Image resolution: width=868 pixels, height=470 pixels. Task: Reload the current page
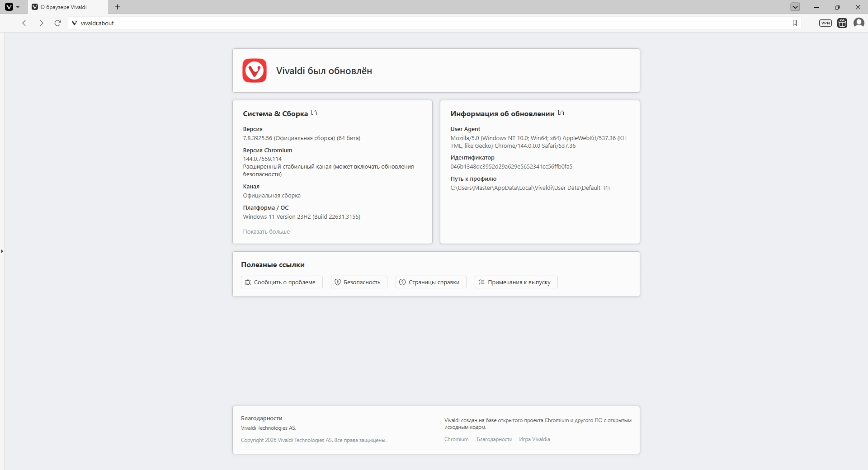57,23
